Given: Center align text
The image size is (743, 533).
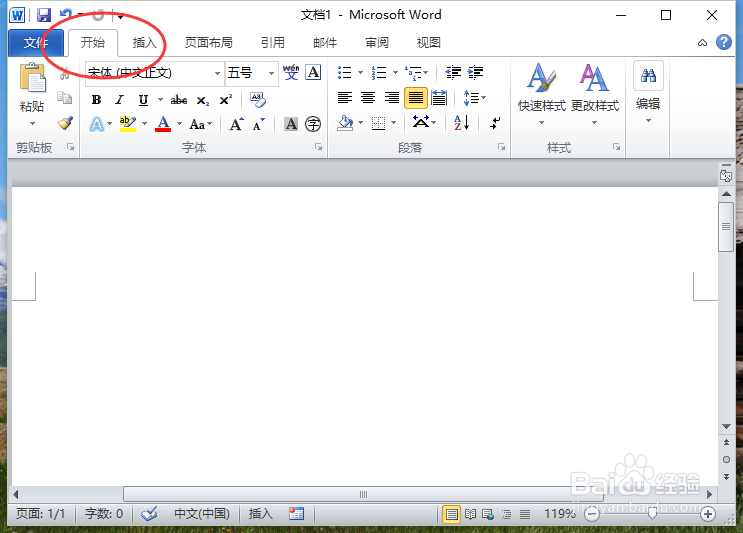Looking at the screenshot, I should click(368, 98).
